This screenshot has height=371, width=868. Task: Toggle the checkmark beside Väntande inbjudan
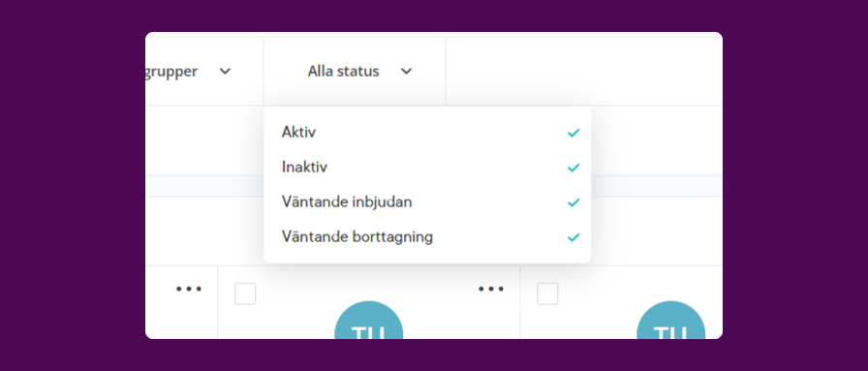pos(573,202)
